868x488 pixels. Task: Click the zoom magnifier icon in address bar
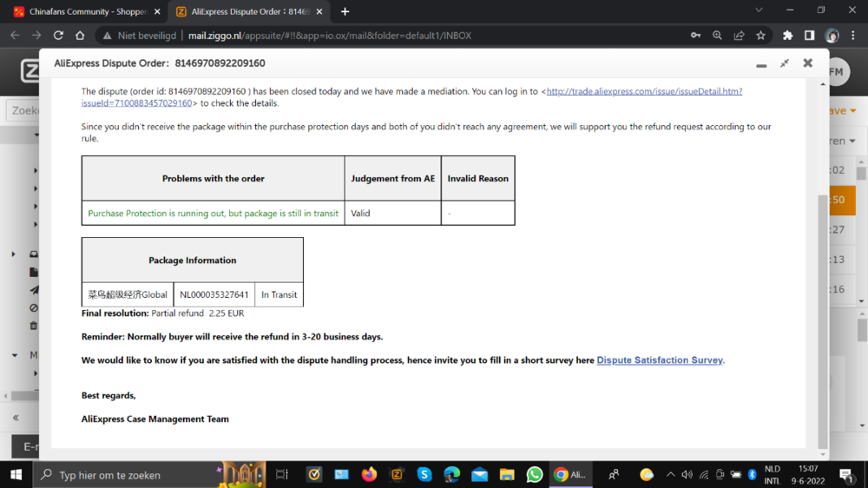[x=718, y=36]
